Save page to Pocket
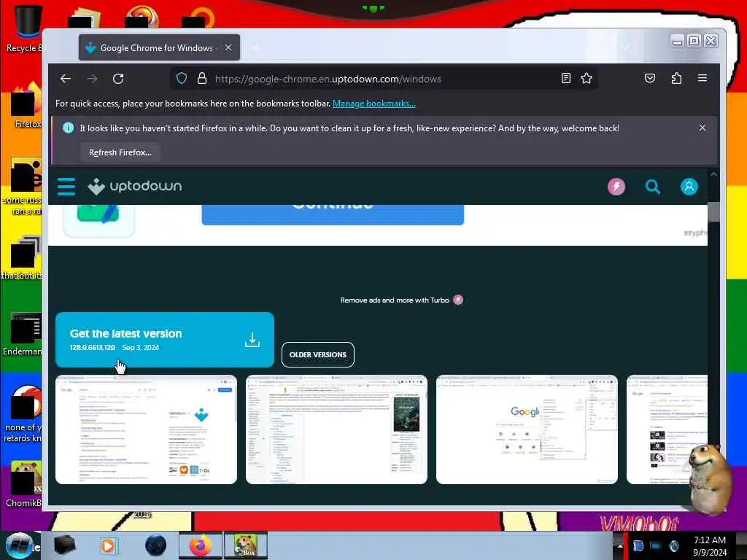 (650, 78)
